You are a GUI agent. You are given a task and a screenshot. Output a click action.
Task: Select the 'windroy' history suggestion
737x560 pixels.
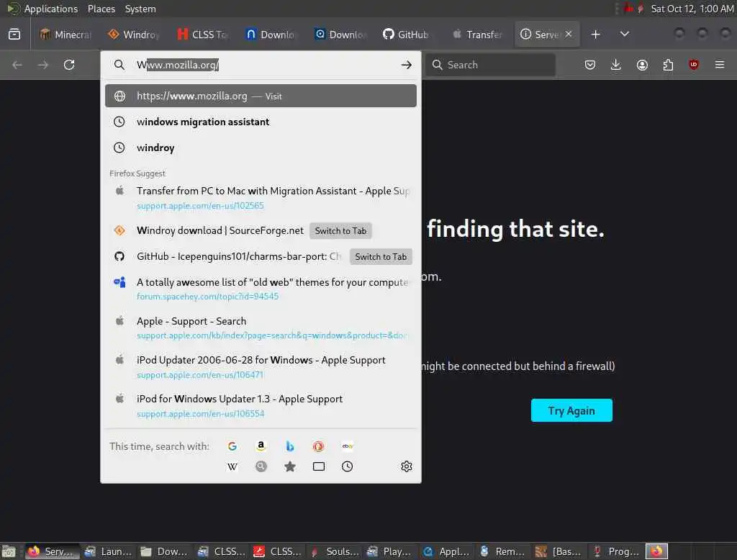tap(261, 148)
